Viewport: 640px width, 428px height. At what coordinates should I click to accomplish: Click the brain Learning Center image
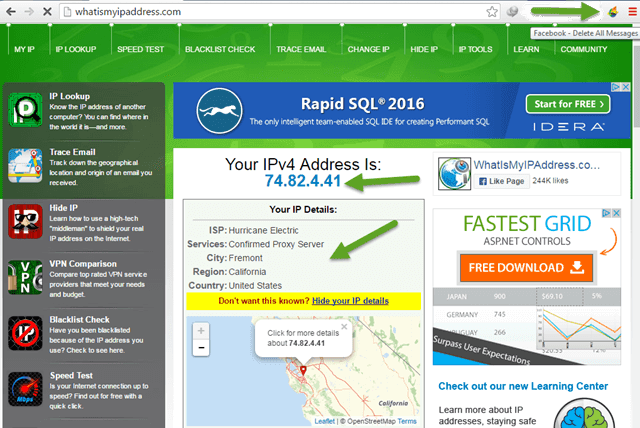tap(584, 414)
